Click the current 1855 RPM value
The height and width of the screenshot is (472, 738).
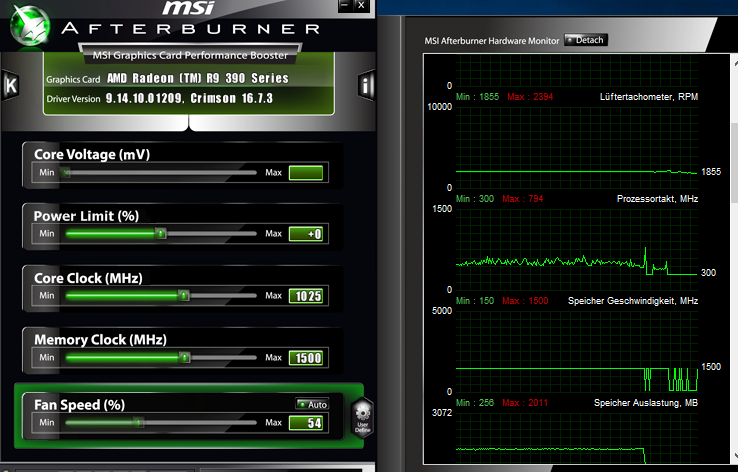(x=711, y=172)
